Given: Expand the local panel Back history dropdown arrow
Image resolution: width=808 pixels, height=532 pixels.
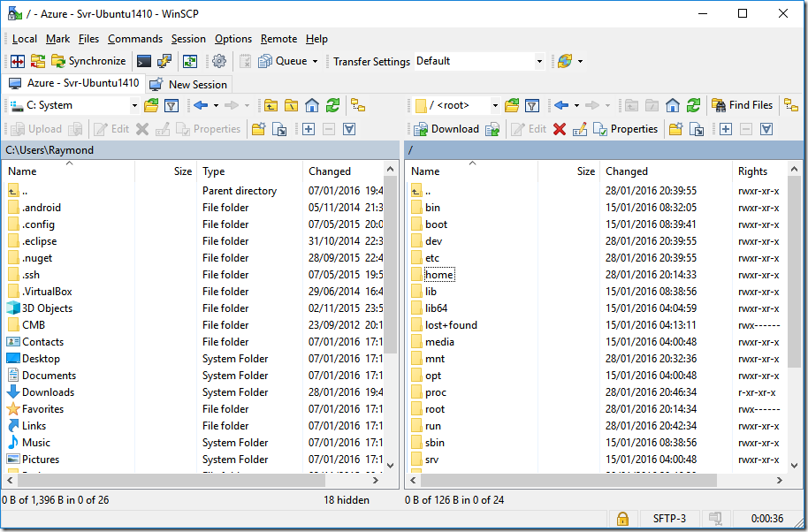Looking at the screenshot, I should [x=216, y=105].
